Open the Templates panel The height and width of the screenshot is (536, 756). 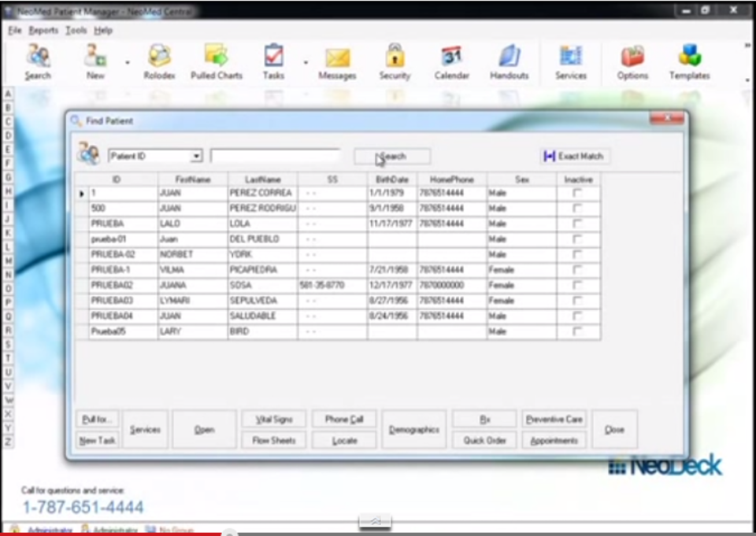pyautogui.click(x=689, y=60)
